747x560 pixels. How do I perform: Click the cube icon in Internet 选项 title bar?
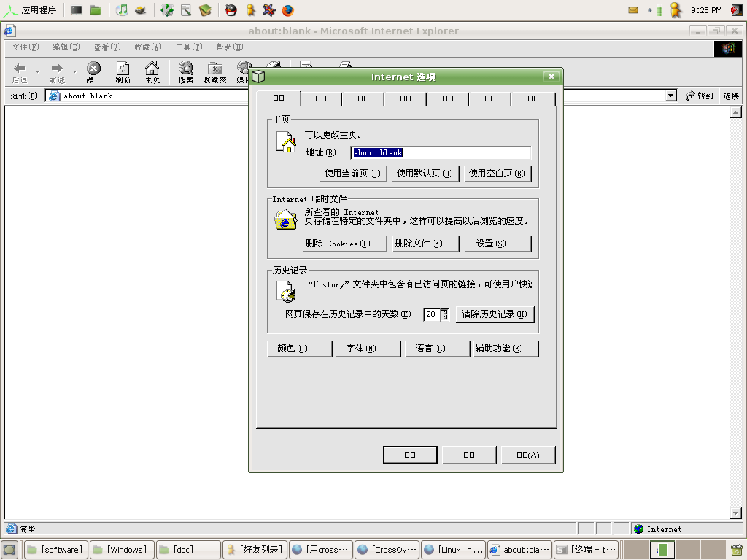coord(258,76)
